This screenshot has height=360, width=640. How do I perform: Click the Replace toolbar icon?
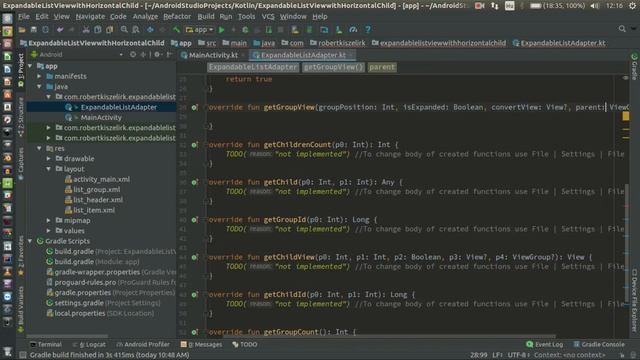[136, 30]
